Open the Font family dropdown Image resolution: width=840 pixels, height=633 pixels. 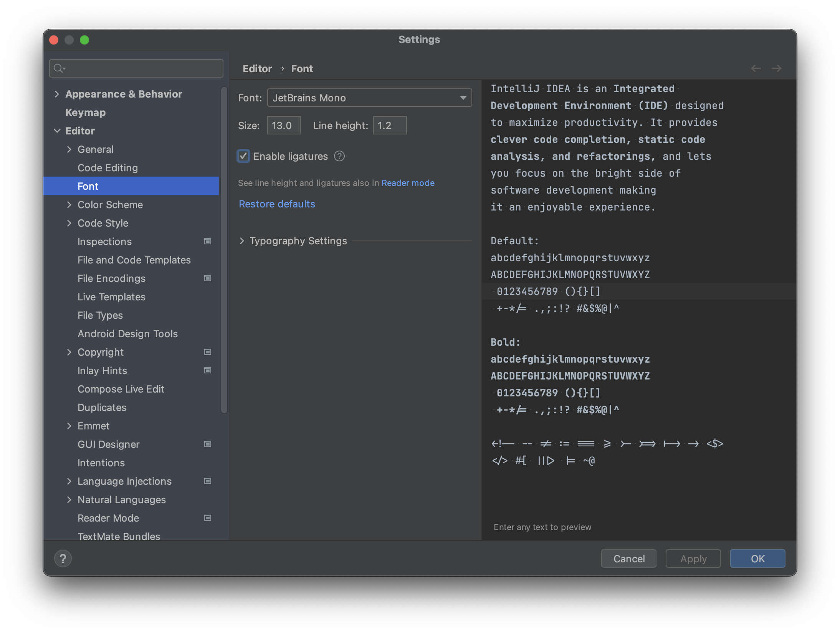click(x=369, y=98)
